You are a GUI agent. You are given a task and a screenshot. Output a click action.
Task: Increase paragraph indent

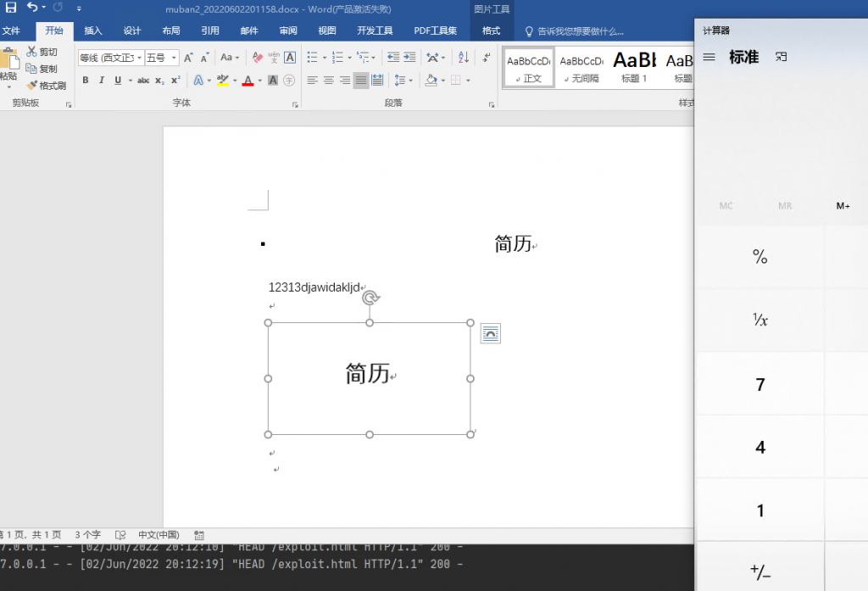pyautogui.click(x=409, y=57)
